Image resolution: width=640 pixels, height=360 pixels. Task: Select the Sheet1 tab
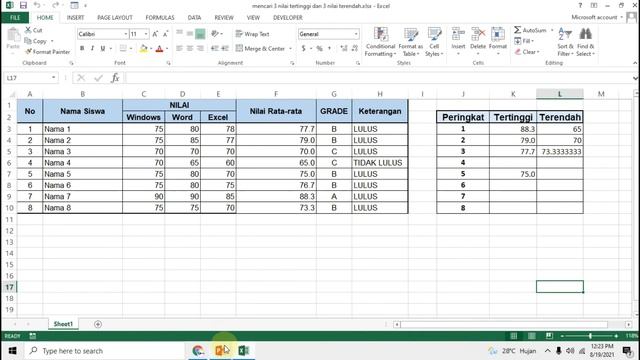[x=63, y=324]
